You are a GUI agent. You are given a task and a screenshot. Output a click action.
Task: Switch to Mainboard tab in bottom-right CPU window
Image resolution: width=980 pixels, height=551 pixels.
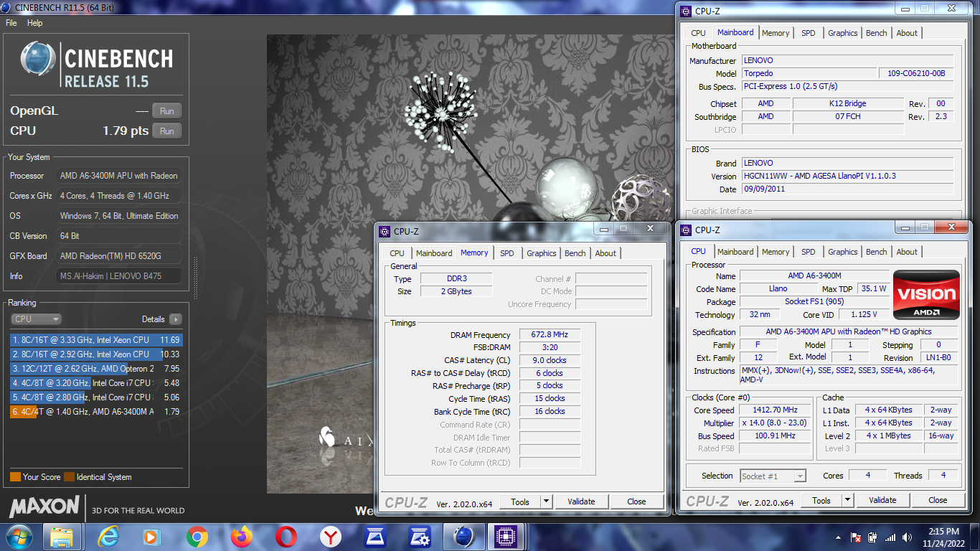[735, 252]
